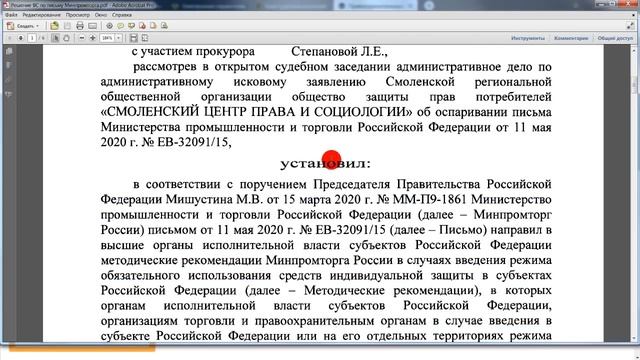Open Bookmarks navigation panel icon
This screenshot has height=360, width=640.
click(x=9, y=65)
